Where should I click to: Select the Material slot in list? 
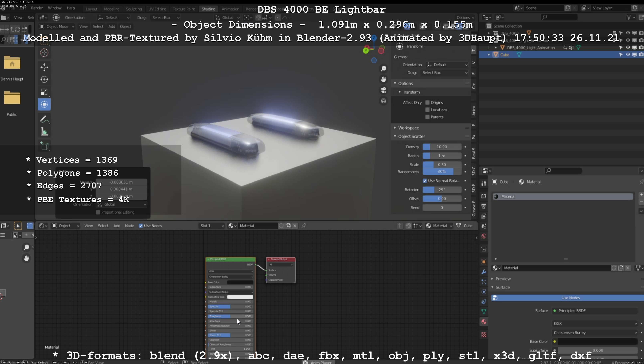563,197
